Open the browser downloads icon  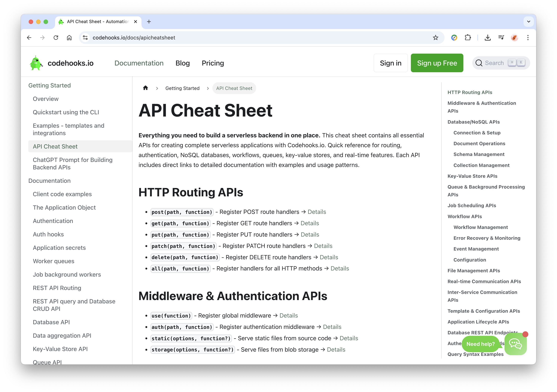(x=487, y=38)
